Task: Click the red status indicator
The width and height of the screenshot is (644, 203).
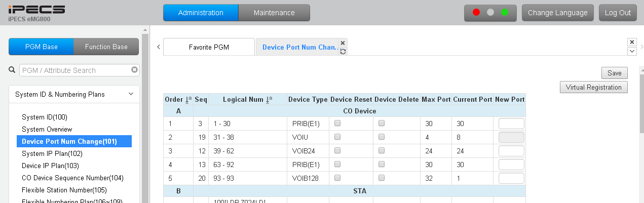Action: [476, 13]
